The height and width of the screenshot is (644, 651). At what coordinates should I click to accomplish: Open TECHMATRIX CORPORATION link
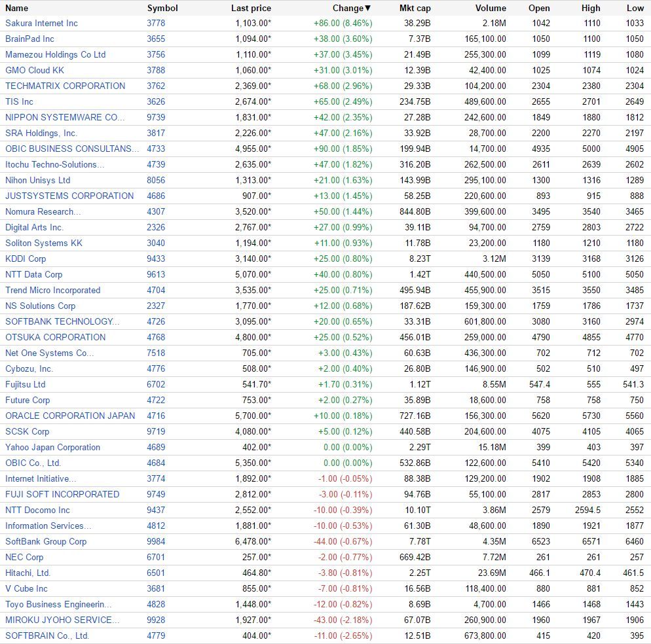point(65,86)
